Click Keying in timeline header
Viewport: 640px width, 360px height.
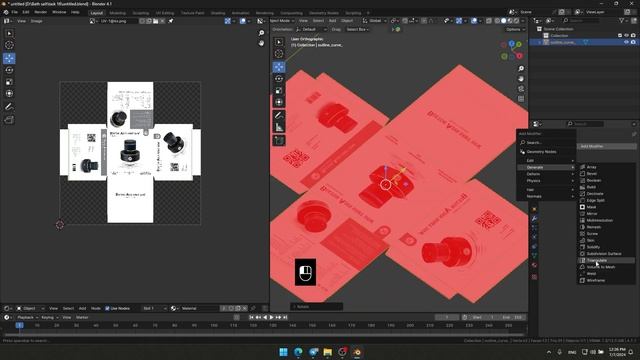pyautogui.click(x=49, y=317)
